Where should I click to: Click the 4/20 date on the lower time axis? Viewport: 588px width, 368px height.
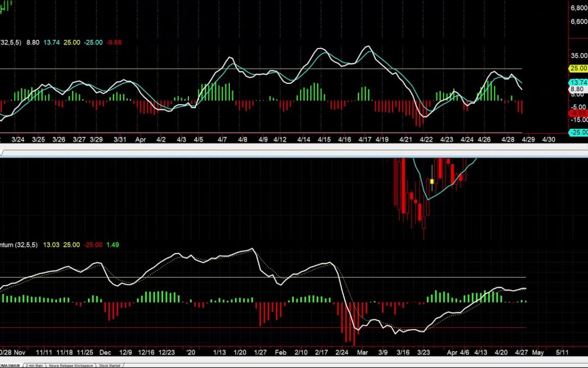tap(501, 353)
